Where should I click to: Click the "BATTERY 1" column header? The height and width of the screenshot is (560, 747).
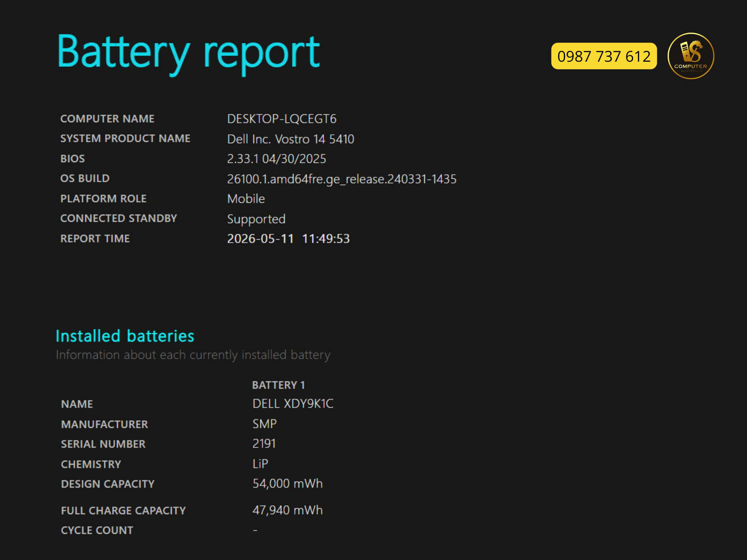[278, 385]
